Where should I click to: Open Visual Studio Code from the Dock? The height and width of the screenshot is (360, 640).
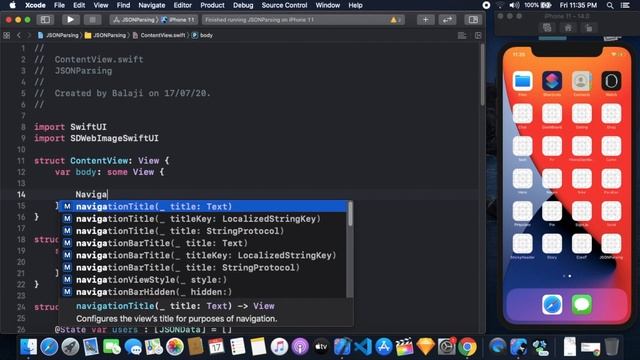[x=363, y=347]
